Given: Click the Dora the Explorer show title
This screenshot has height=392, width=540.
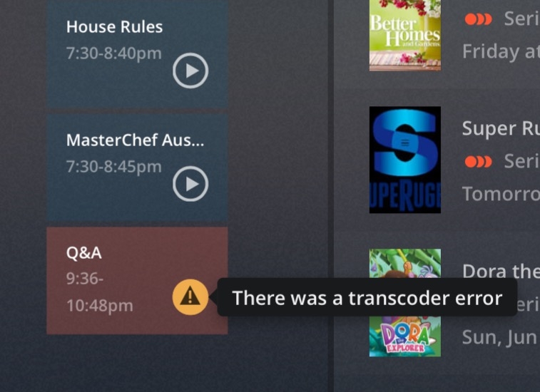Looking at the screenshot, I should pos(501,272).
